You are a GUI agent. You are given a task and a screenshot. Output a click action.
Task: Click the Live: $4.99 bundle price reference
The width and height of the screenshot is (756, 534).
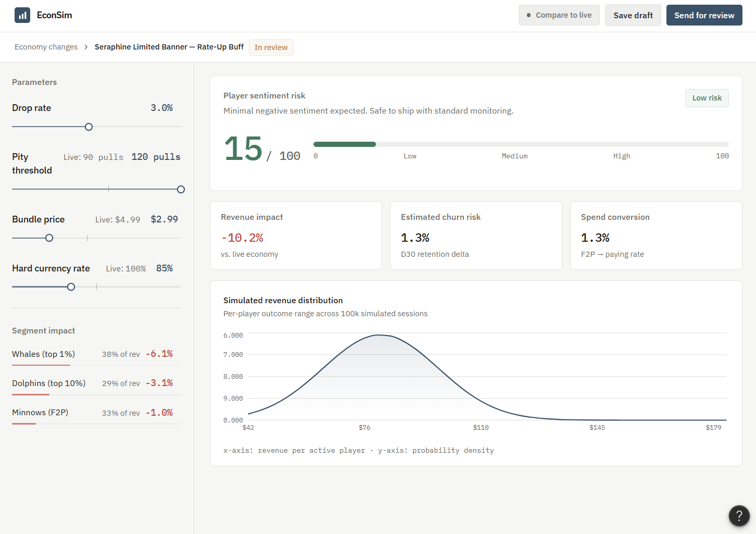point(118,220)
